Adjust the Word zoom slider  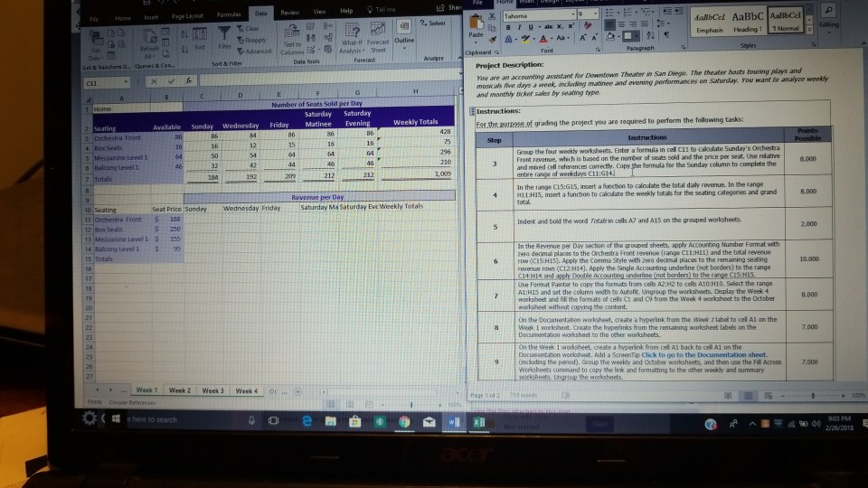coord(813,396)
